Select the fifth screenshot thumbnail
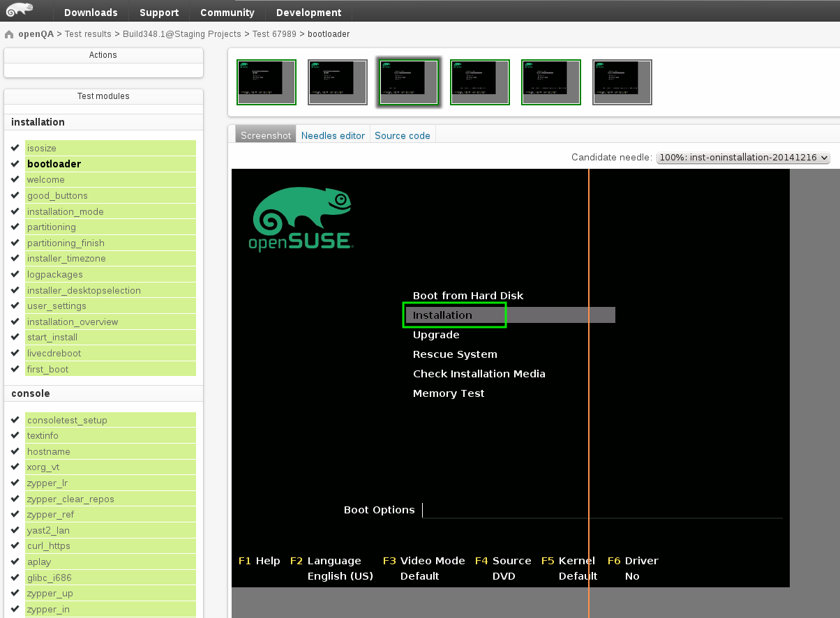The width and height of the screenshot is (840, 618). coord(551,82)
